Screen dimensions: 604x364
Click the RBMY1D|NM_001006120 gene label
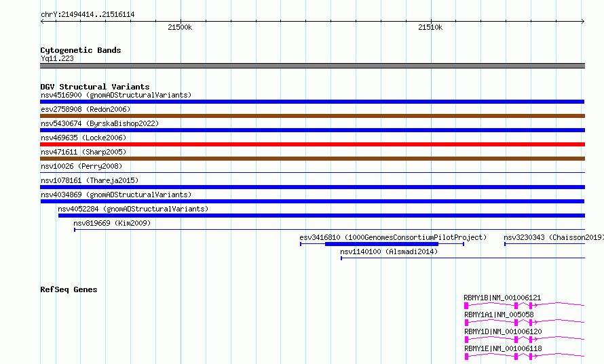[503, 331]
